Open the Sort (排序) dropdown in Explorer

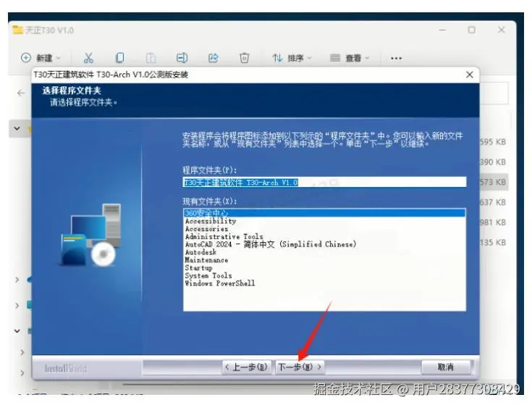click(292, 58)
